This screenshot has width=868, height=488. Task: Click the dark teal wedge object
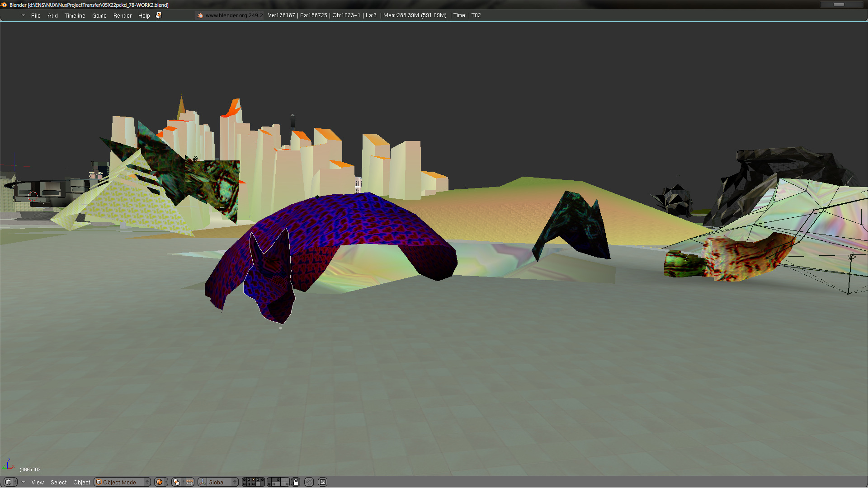pos(574,226)
